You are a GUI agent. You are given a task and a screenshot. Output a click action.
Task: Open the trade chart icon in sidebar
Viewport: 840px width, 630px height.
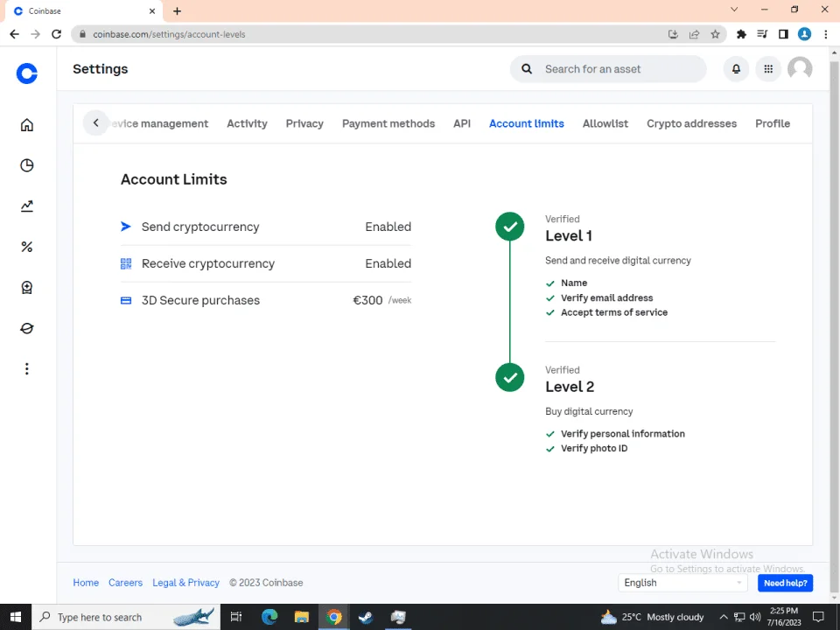pos(27,206)
